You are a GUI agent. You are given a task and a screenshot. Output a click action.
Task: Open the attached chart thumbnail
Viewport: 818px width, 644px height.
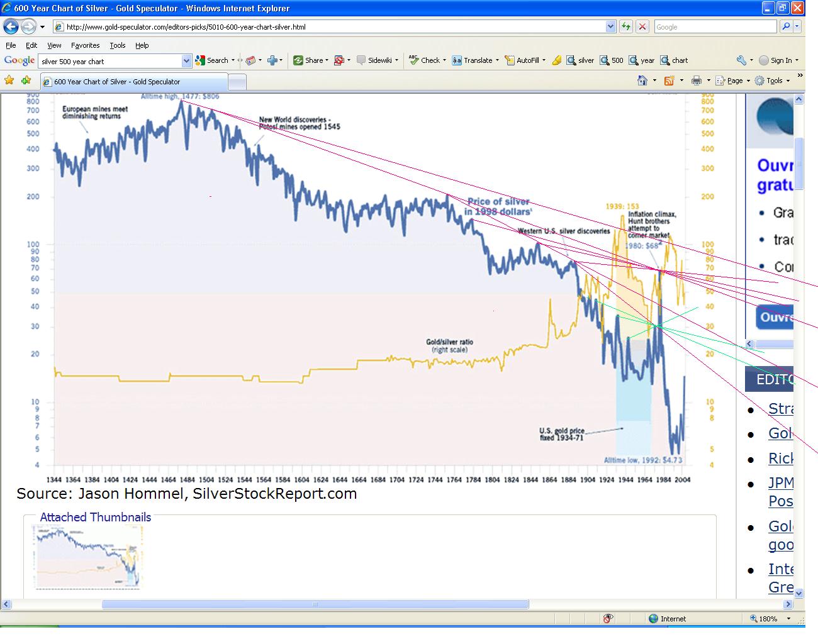[x=89, y=557]
